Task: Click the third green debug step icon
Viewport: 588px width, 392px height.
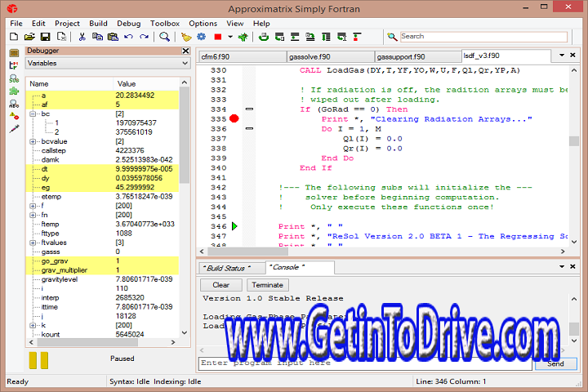Action: pos(295,37)
